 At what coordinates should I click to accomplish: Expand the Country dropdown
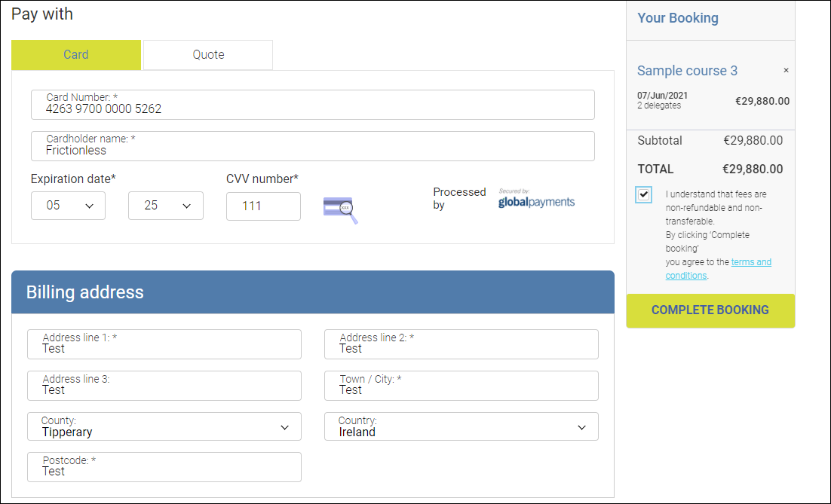(x=461, y=427)
